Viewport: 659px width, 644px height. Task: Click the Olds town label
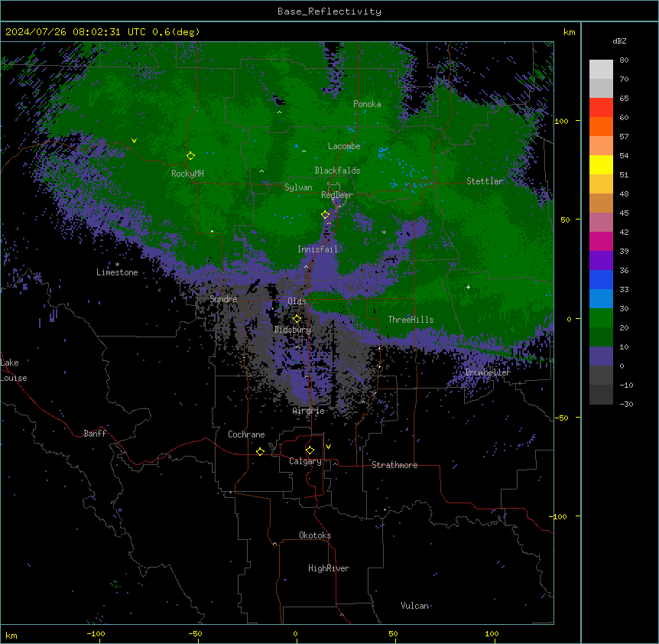[x=297, y=301]
